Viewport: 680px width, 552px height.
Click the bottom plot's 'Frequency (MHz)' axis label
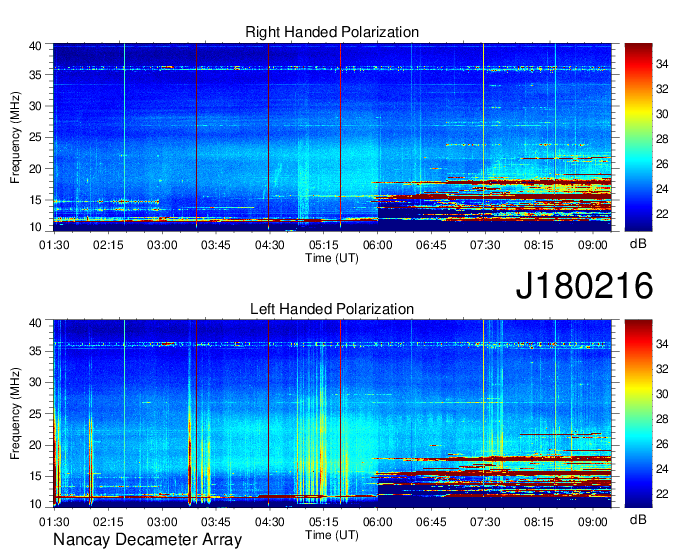point(15,414)
